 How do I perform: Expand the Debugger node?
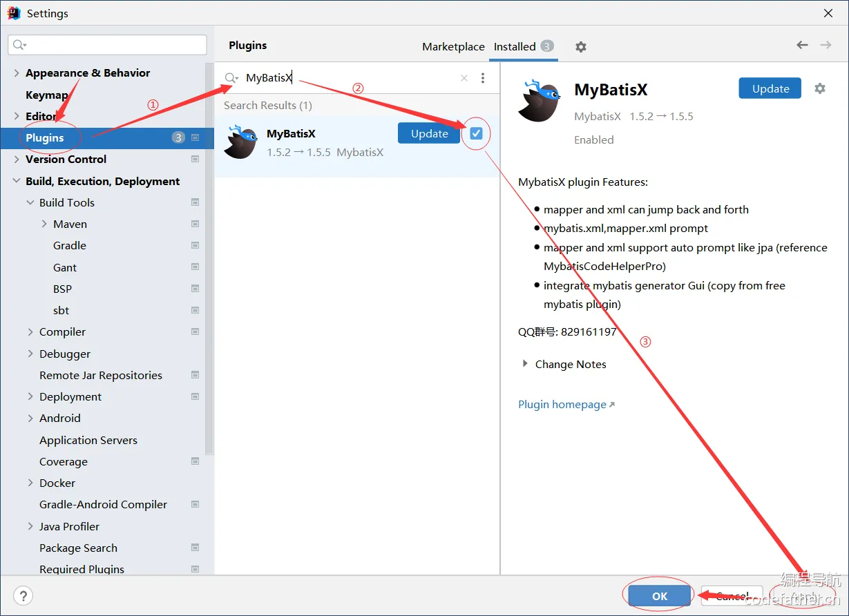pos(30,354)
